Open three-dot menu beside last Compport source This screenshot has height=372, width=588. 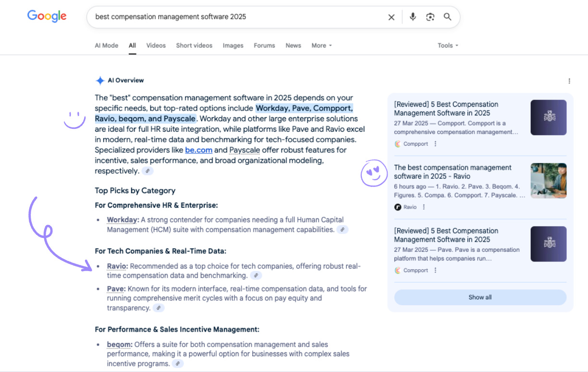click(x=435, y=270)
